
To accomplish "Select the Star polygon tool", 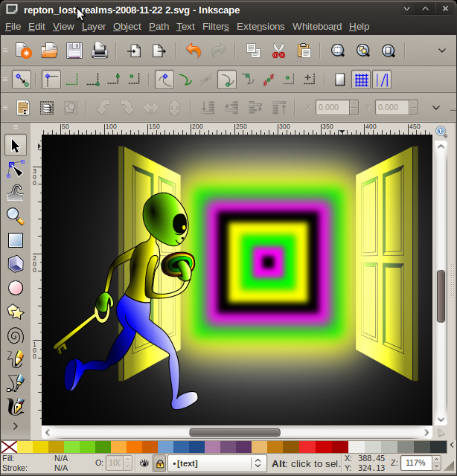I will click(16, 312).
